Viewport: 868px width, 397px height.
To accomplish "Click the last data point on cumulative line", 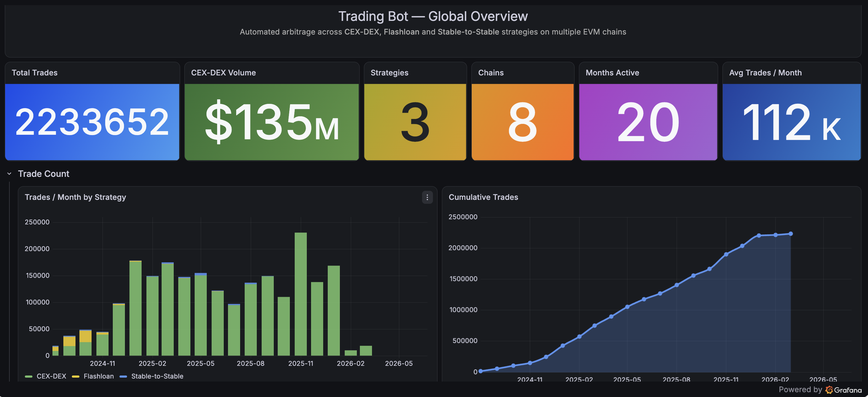I will [x=790, y=234].
